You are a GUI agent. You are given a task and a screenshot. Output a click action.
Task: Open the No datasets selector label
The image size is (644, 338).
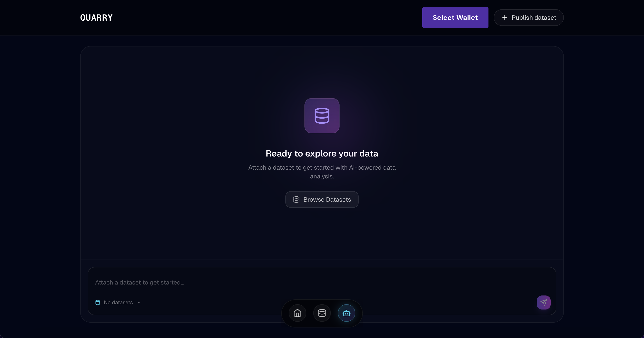pos(118,302)
